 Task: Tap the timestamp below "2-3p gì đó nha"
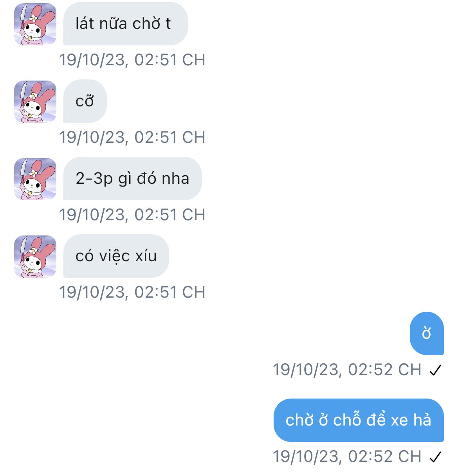(132, 215)
